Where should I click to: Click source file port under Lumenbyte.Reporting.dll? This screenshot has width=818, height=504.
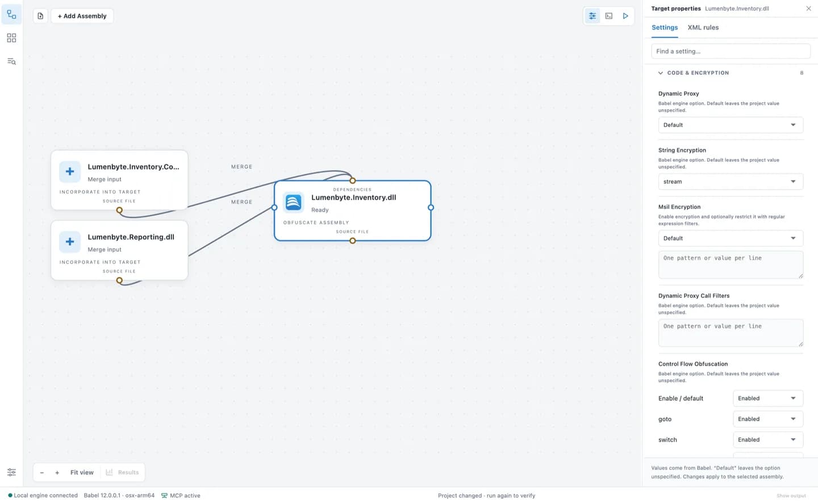click(119, 280)
